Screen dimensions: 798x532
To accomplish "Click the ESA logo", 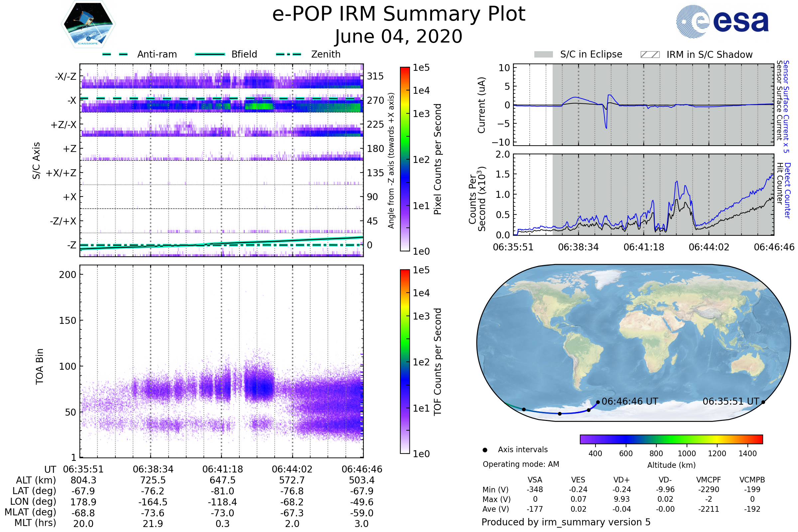I will 722,22.
